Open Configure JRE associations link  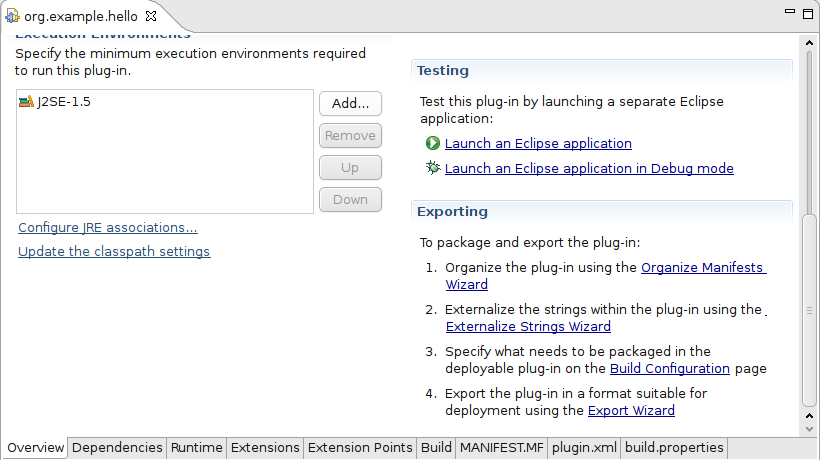pyautogui.click(x=108, y=228)
